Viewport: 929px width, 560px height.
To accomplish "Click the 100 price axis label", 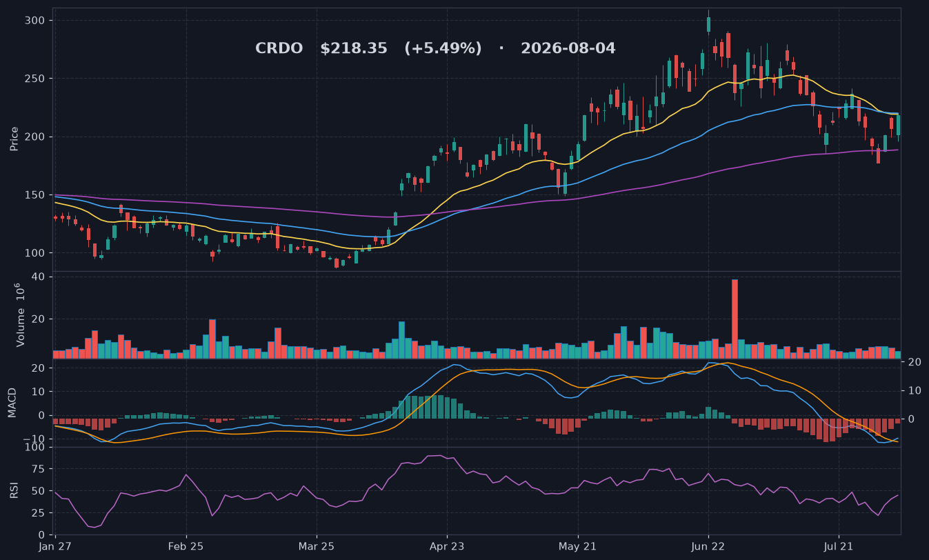I will (35, 253).
